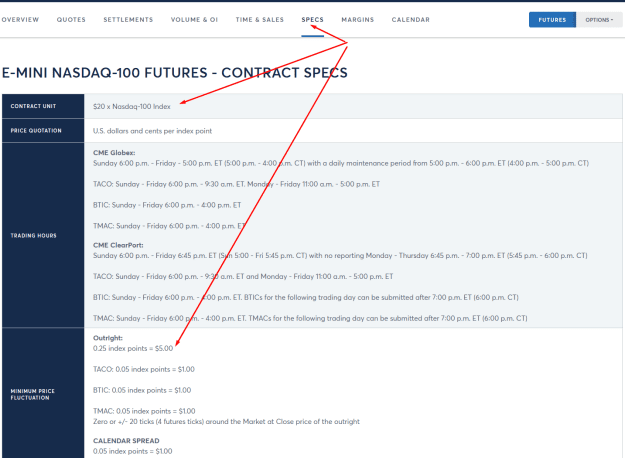This screenshot has height=458, width=625.
Task: Click the 'CALENDAR SPREAD' heading
Action: (x=126, y=441)
